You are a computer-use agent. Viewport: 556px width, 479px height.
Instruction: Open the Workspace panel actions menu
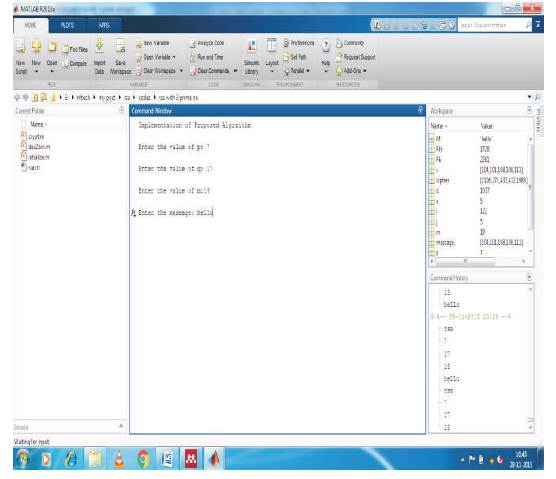coord(529,110)
